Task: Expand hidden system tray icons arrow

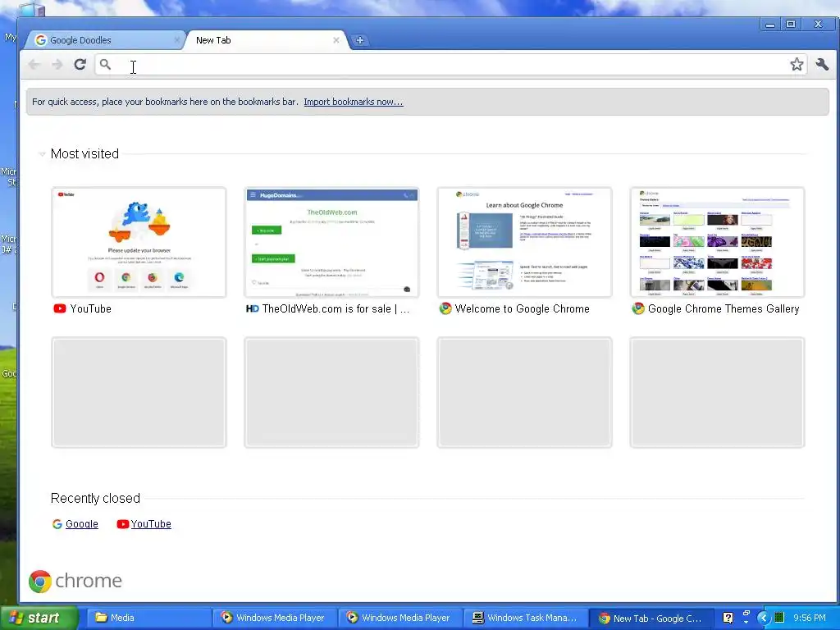Action: point(763,618)
